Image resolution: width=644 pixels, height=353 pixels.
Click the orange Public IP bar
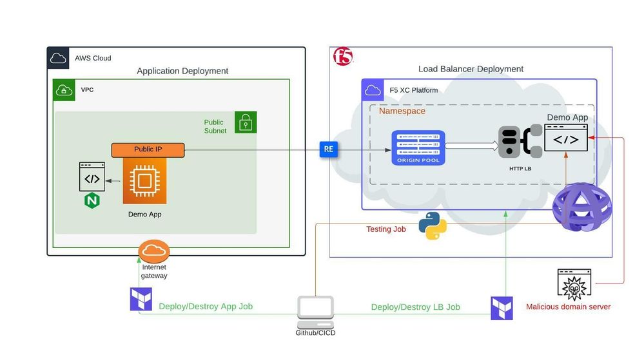click(x=148, y=149)
